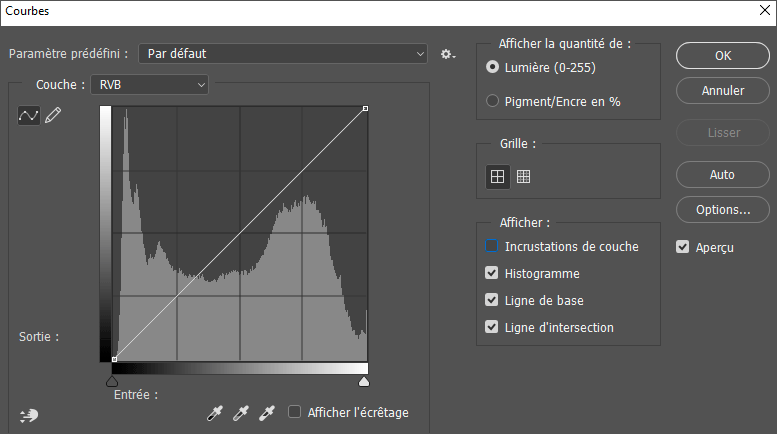Uncheck the Histogramme option
The image size is (777, 434).
click(492, 273)
